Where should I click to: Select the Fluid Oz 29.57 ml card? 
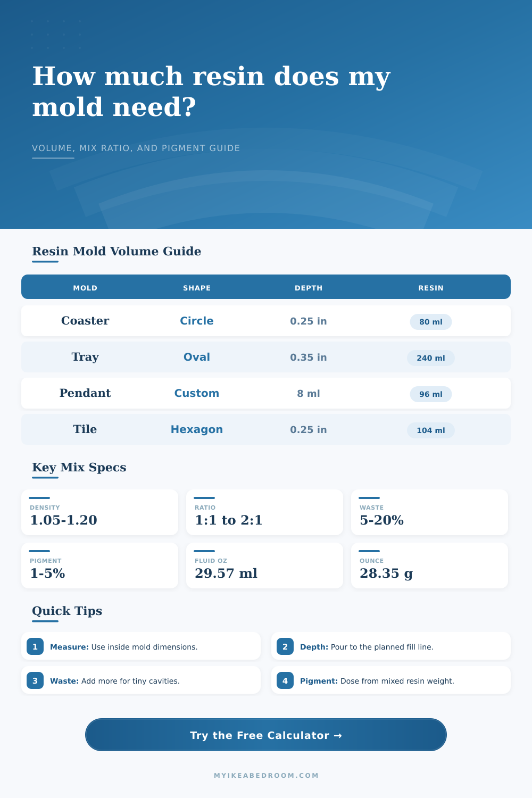point(264,566)
